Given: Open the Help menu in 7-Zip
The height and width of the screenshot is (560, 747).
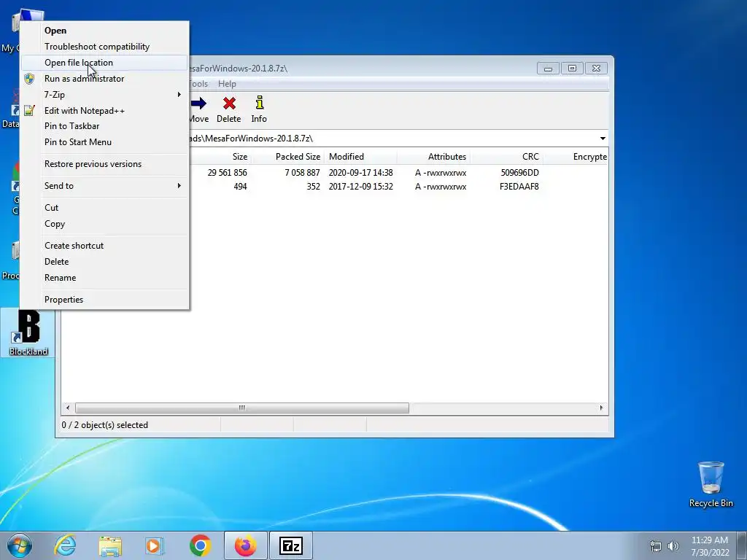Looking at the screenshot, I should coord(227,84).
